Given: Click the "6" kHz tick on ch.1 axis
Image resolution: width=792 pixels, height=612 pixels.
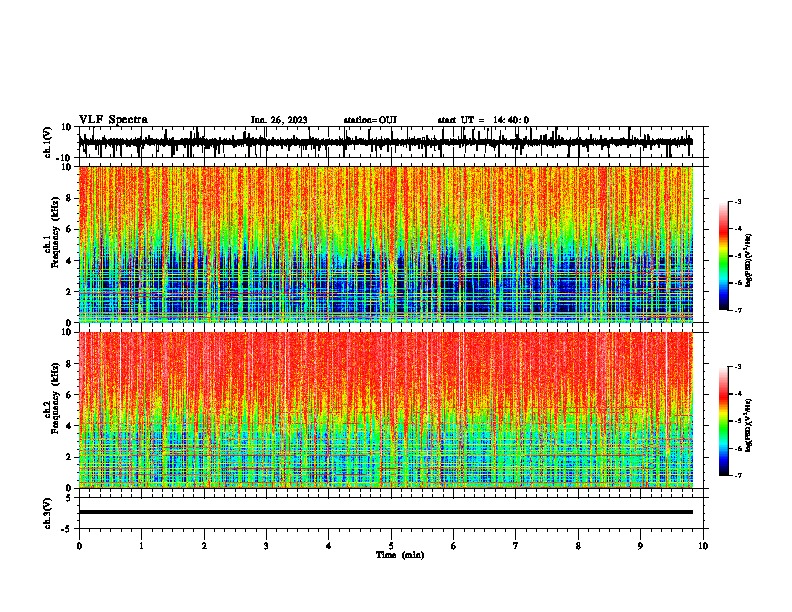Looking at the screenshot, I should tap(70, 229).
